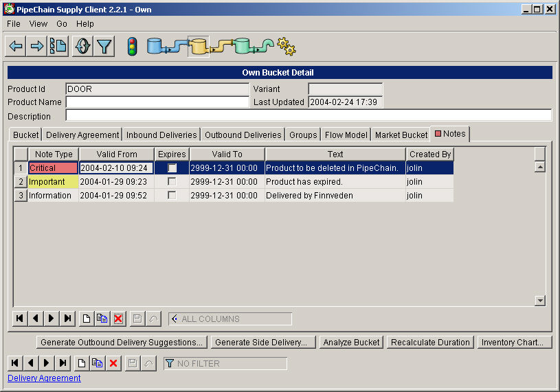The height and width of the screenshot is (392, 560).
Task: Jump to last note in Notes navigation bar
Action: tap(67, 319)
